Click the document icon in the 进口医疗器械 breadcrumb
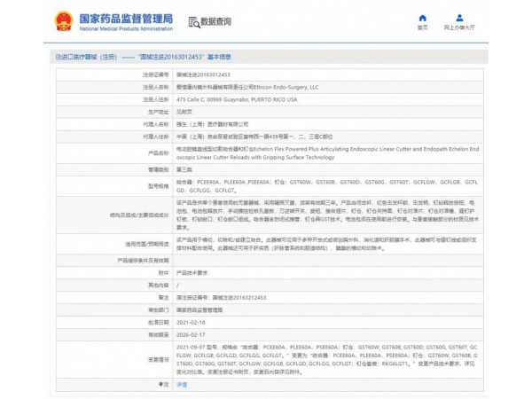This screenshot has height=399, width=532. (x=58, y=57)
